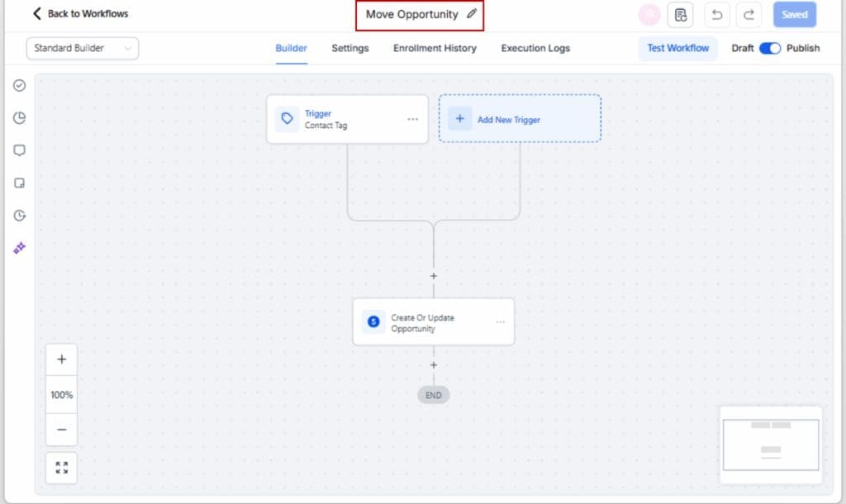Select the clock history icon in the left sidebar
This screenshot has height=504, width=846.
[19, 216]
